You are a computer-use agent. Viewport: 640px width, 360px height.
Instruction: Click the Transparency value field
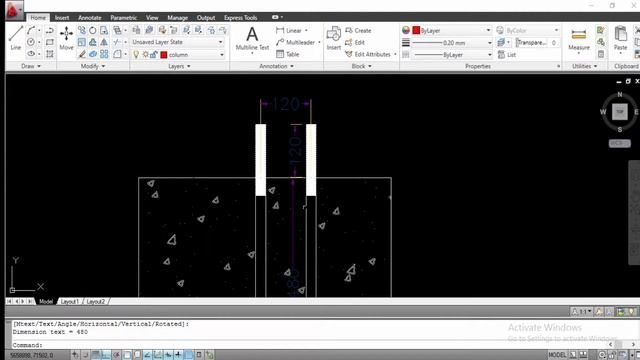553,42
